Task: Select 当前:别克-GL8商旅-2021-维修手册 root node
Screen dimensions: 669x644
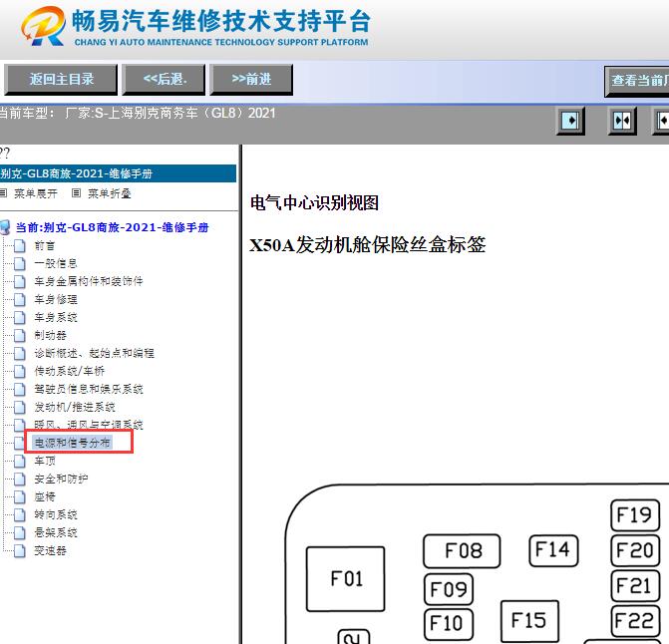Action: [113, 227]
